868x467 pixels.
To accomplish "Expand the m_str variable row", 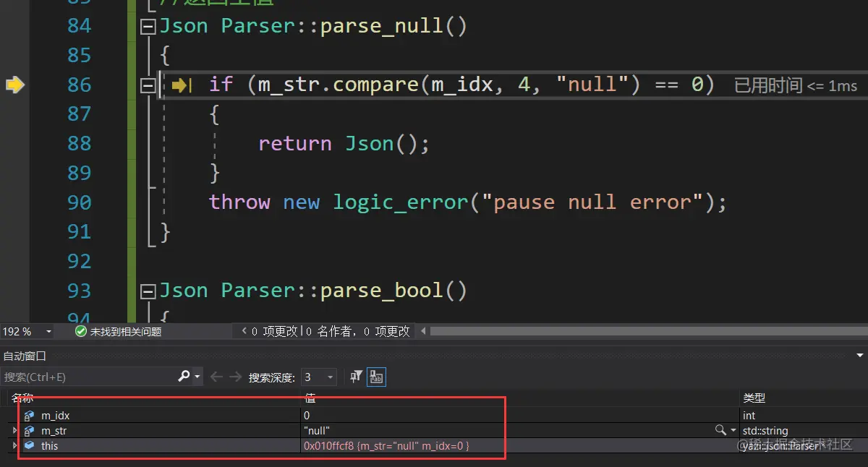I will click(x=14, y=431).
